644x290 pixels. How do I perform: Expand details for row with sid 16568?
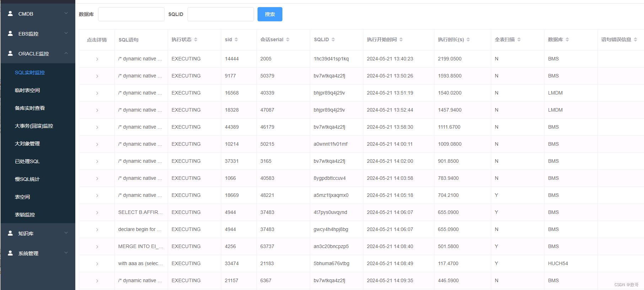(97, 93)
